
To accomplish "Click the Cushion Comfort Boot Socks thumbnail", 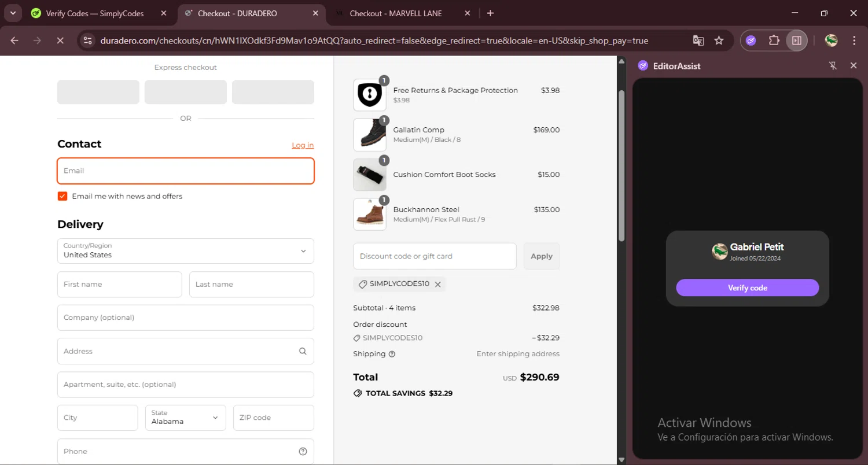I will [x=370, y=175].
